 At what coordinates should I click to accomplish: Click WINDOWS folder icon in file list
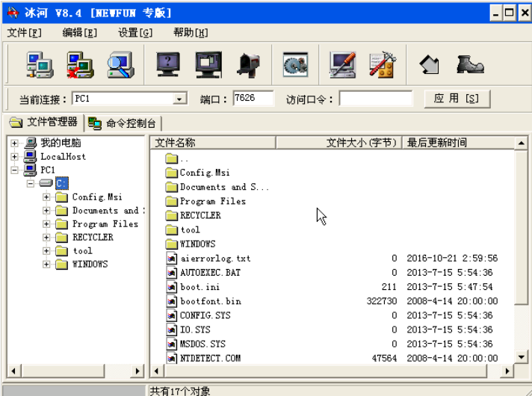tap(172, 244)
